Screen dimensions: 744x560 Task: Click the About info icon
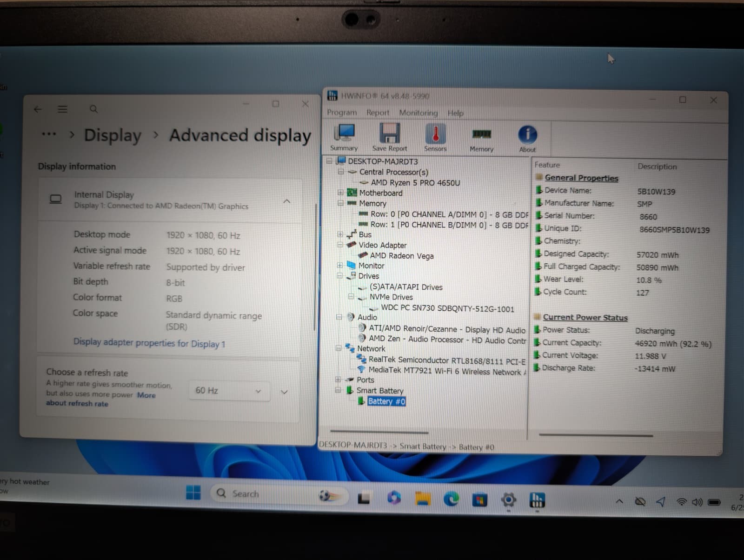(527, 139)
